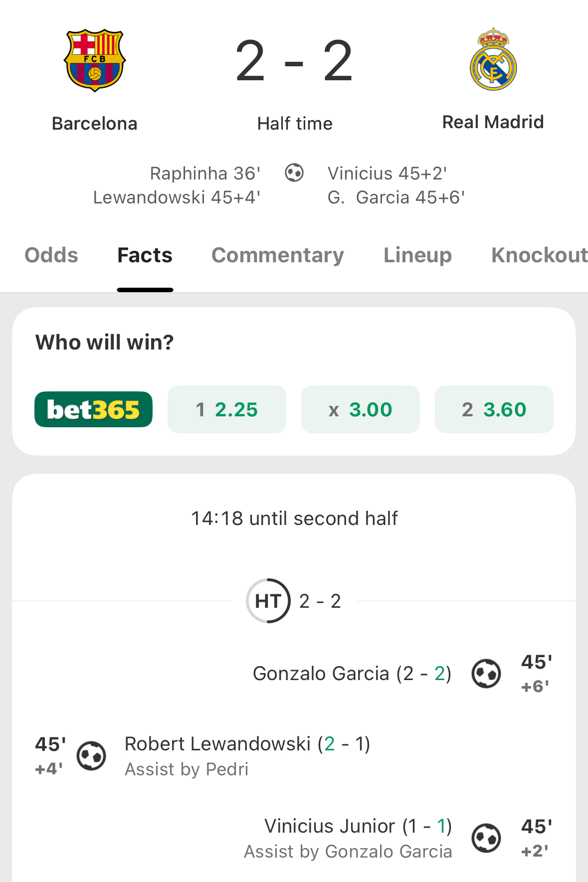Screen dimensions: 588x882
Task: Tap the Barcelona team name
Action: (x=95, y=124)
